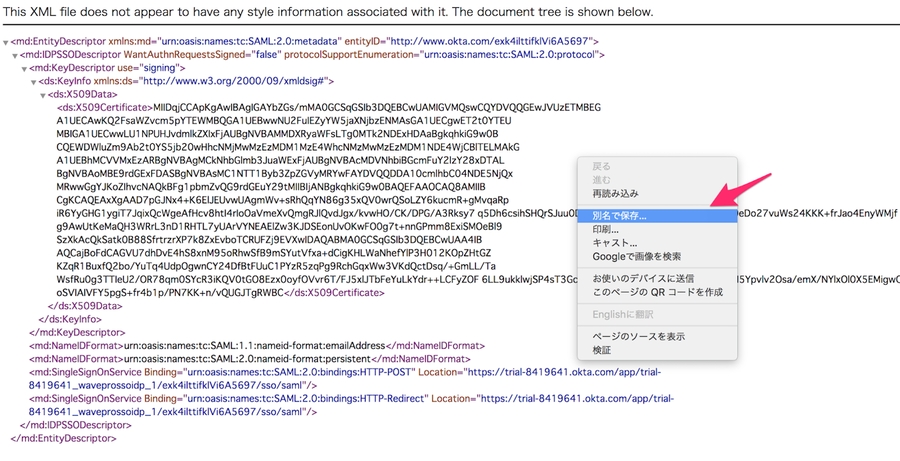Collapse the md:KeyDescriptor signing node
900x461 pixels.
(24, 68)
